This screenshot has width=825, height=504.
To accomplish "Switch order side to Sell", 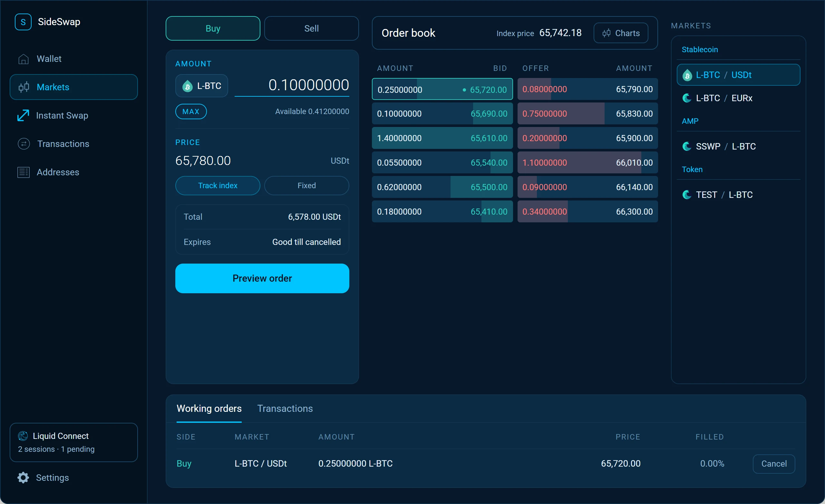I will [311, 28].
